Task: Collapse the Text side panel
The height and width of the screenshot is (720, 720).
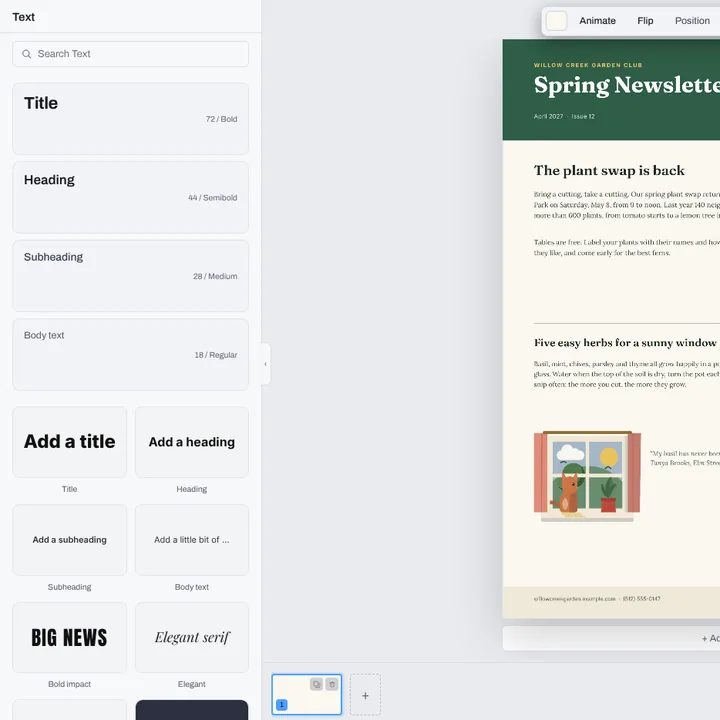Action: coord(265,364)
